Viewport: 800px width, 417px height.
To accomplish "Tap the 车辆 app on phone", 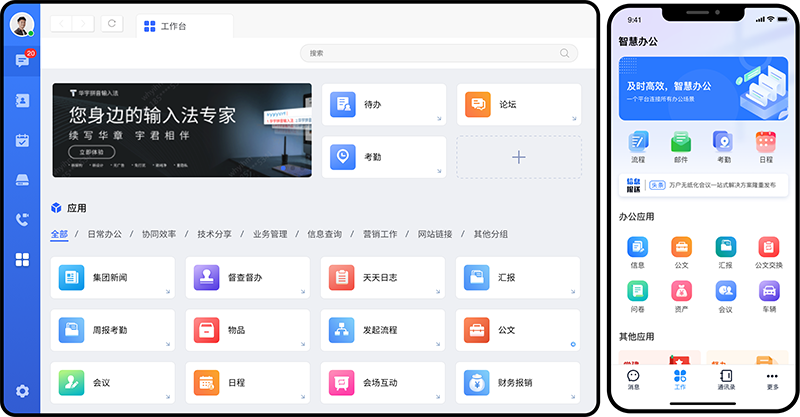I will (x=769, y=294).
